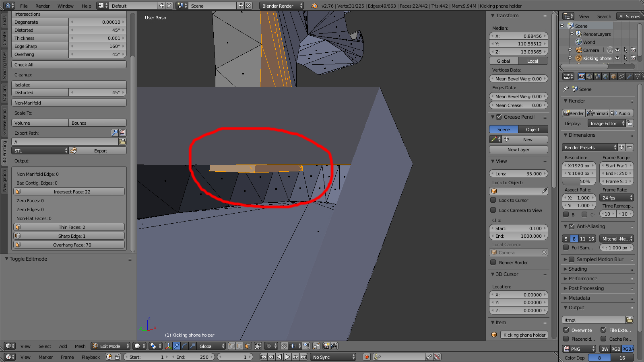Enable Lock to Cursor checkbox
Image resolution: width=644 pixels, height=362 pixels.
pos(493,200)
